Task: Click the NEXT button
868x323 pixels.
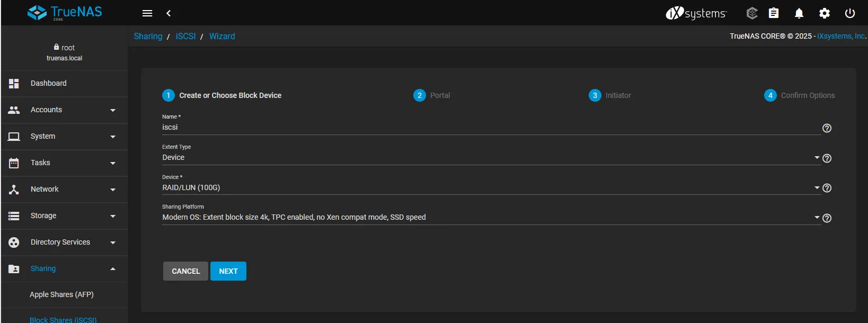Action: pyautogui.click(x=228, y=271)
